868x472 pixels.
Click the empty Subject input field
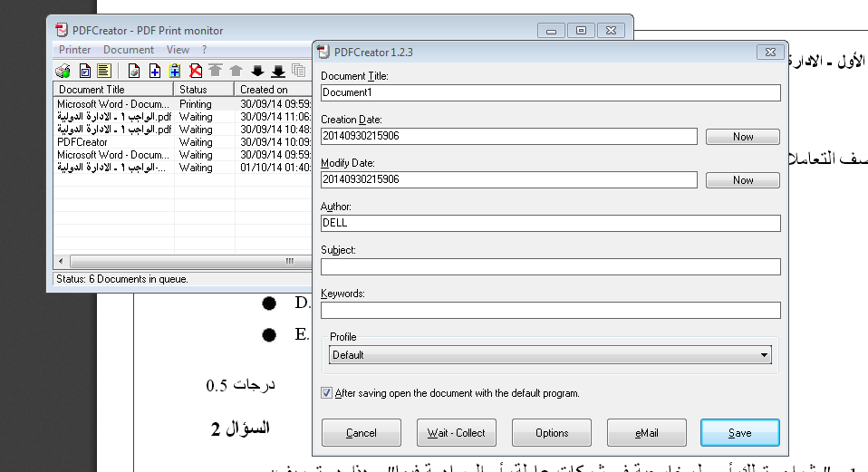pyautogui.click(x=550, y=266)
